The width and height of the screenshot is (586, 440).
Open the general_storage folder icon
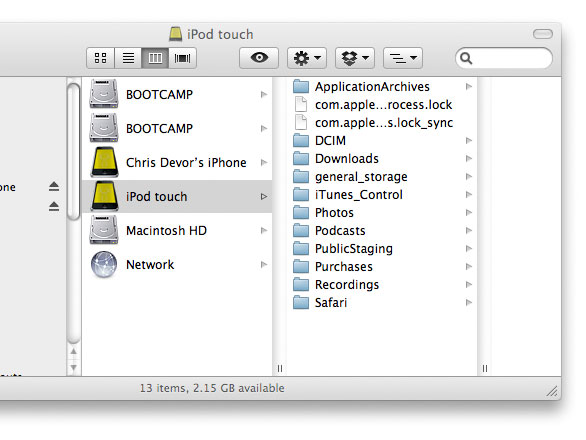301,176
